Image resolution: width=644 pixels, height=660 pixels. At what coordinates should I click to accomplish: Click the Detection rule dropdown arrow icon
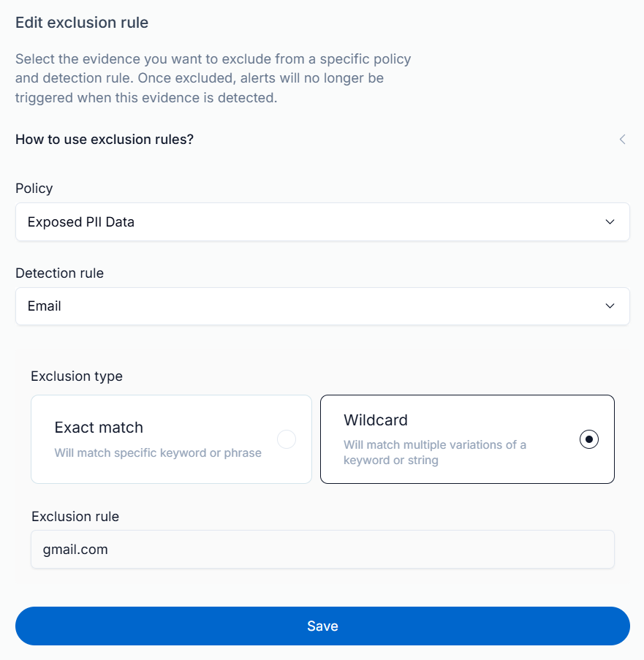click(610, 306)
